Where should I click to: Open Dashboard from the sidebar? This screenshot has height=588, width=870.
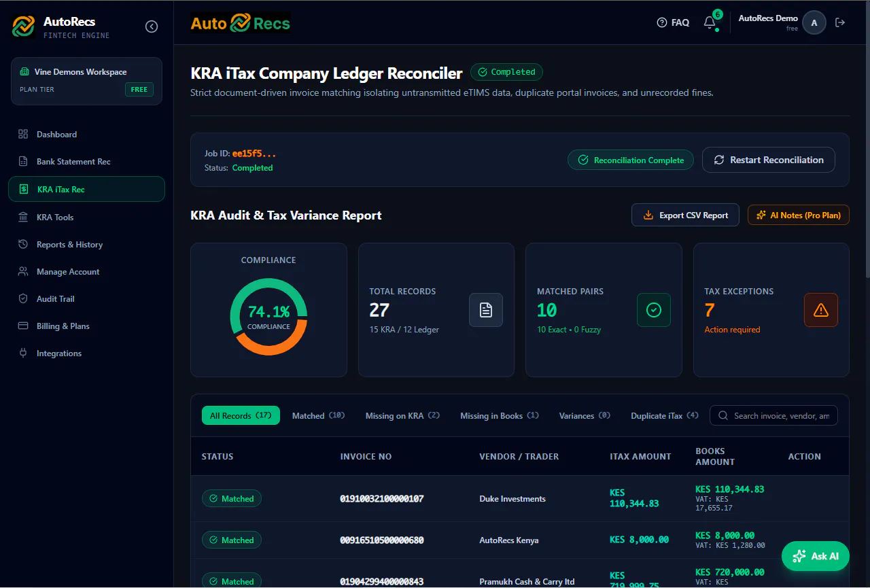(86, 135)
